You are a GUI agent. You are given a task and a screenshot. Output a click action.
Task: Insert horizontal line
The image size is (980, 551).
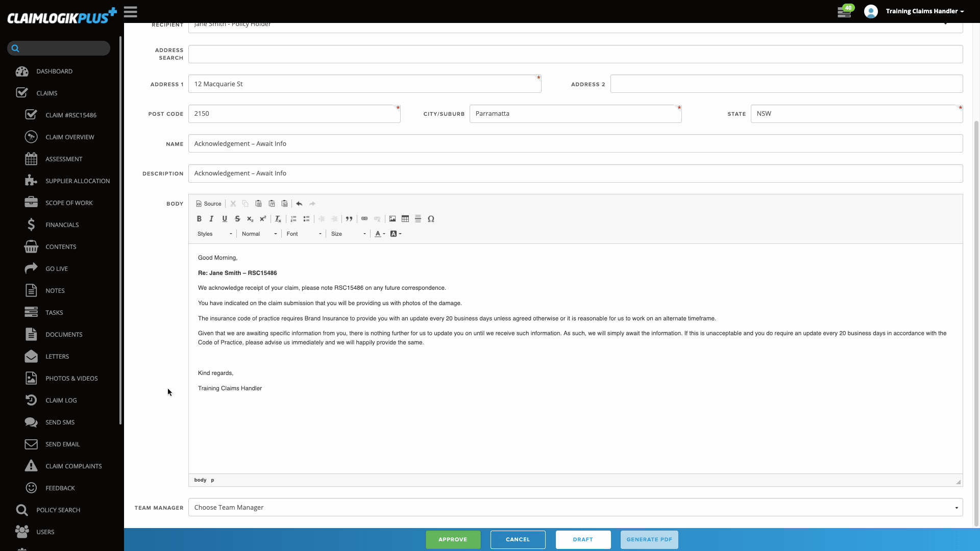coord(418,219)
